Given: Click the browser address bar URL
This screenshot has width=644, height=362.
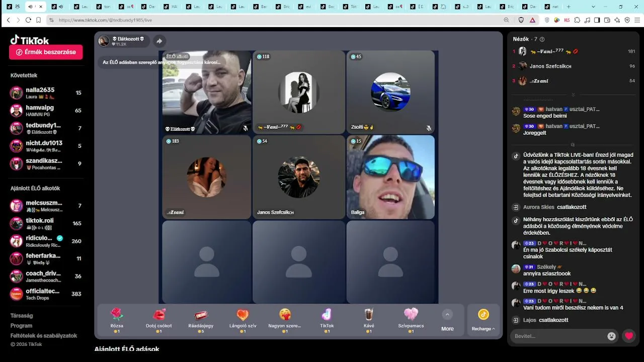Looking at the screenshot, I should (105, 20).
